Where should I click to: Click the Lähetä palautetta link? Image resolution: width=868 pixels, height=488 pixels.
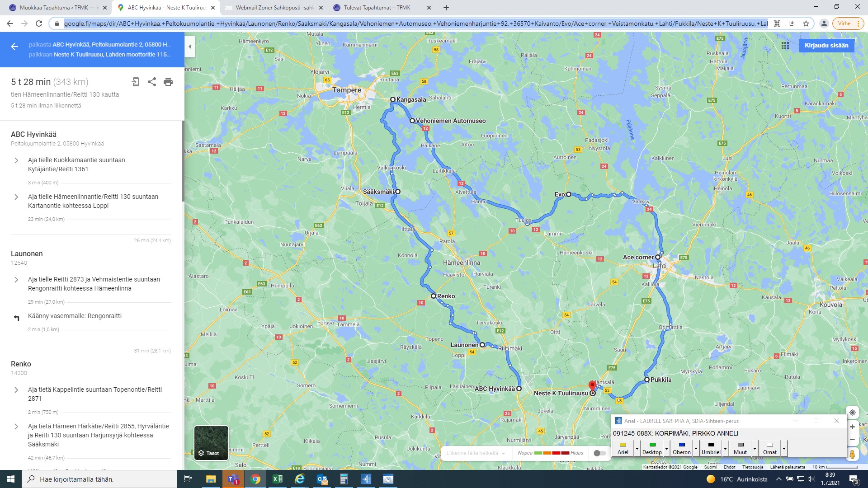[x=788, y=467]
